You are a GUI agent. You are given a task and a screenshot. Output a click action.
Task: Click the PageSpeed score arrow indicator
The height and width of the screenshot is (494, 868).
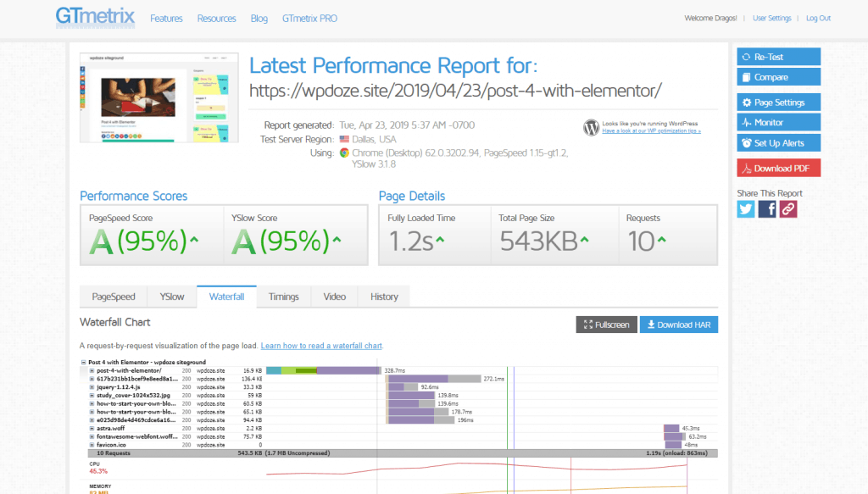tap(194, 240)
